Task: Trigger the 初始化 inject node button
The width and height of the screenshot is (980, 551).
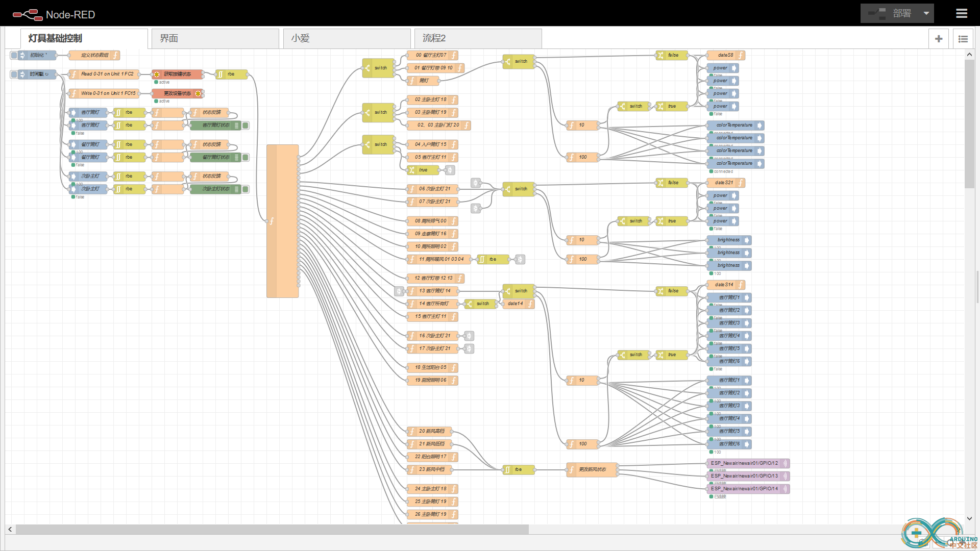Action: pyautogui.click(x=14, y=55)
